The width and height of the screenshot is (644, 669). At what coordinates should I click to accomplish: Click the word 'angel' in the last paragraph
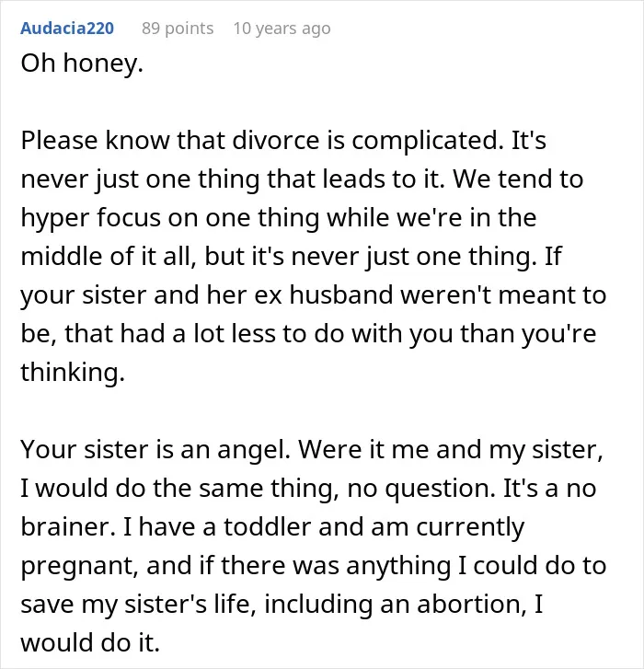254,451
